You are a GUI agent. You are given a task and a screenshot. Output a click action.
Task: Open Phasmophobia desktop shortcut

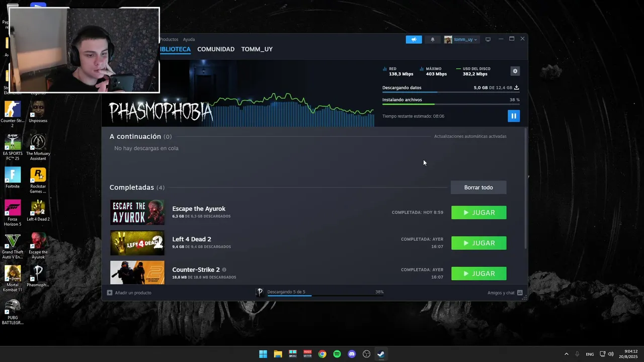[x=38, y=277]
